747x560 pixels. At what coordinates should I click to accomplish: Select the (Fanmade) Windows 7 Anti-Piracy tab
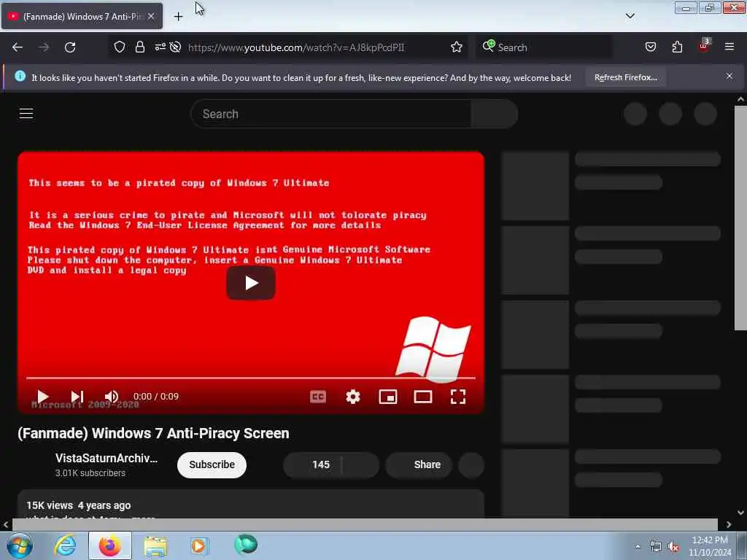(82, 16)
